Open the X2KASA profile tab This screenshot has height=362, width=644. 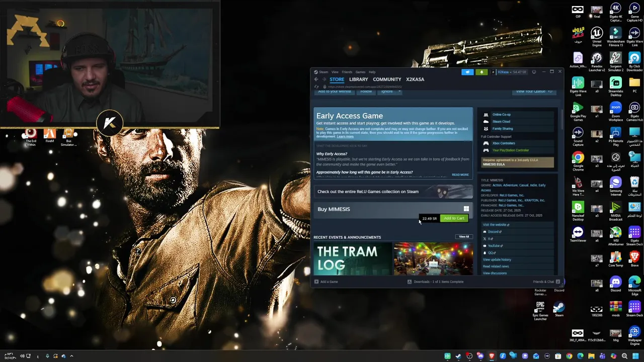(x=415, y=79)
